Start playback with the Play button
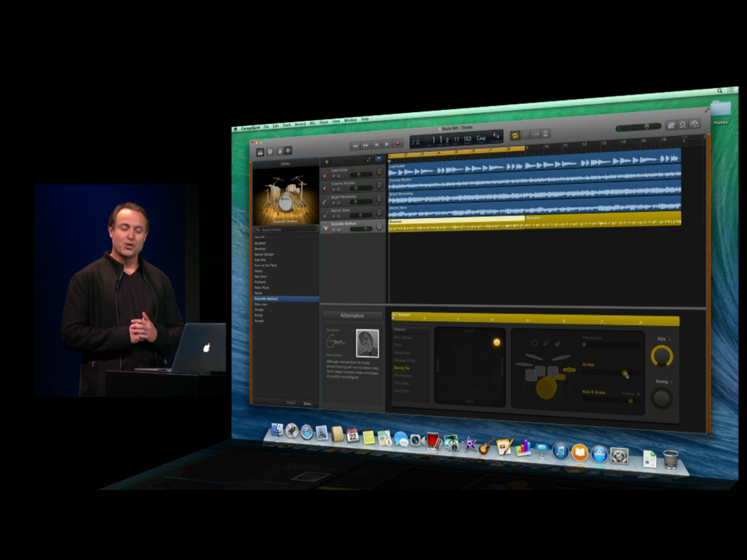Image resolution: width=747 pixels, height=560 pixels. pyautogui.click(x=387, y=144)
